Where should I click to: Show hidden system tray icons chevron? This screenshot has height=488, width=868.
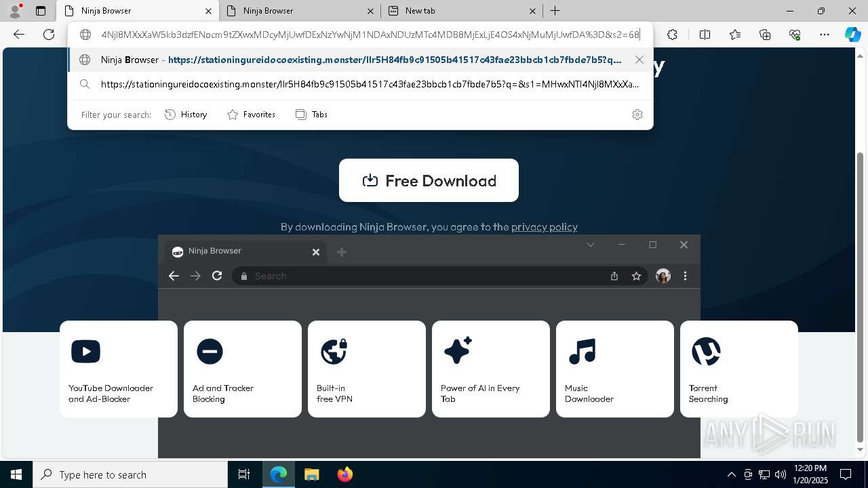tap(731, 474)
